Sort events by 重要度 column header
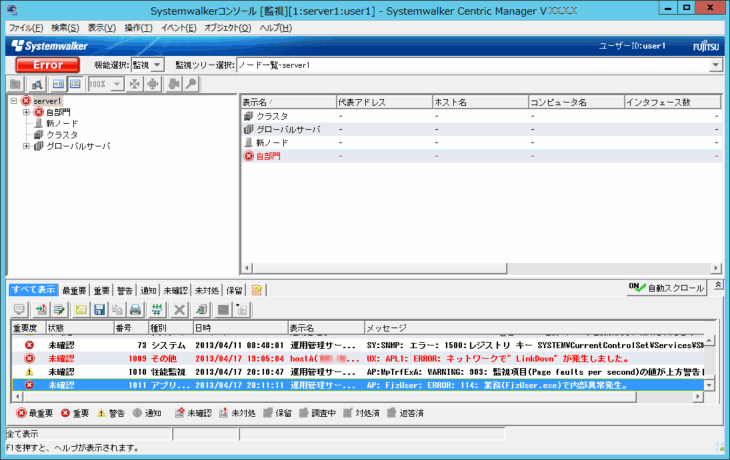Screen dimensions: 730x460 point(28,328)
